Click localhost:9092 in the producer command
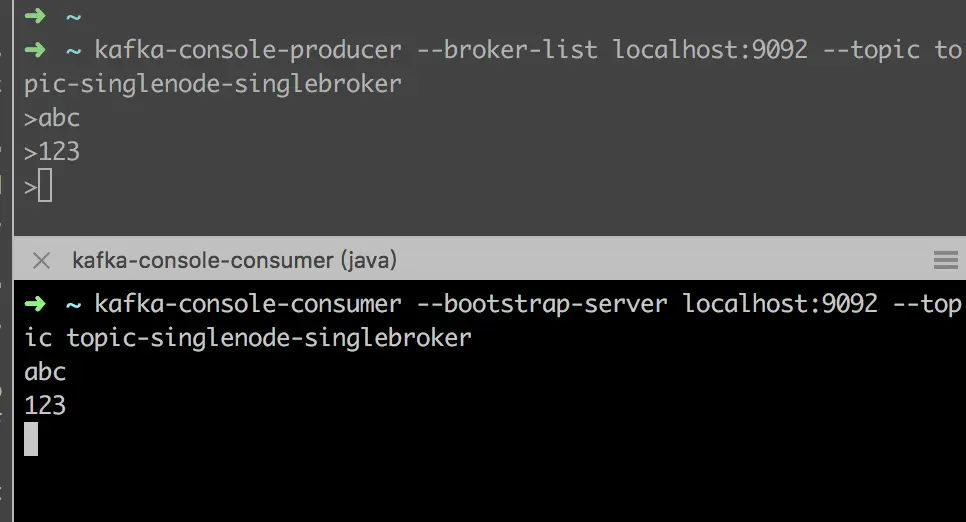966x522 pixels. tap(710, 49)
